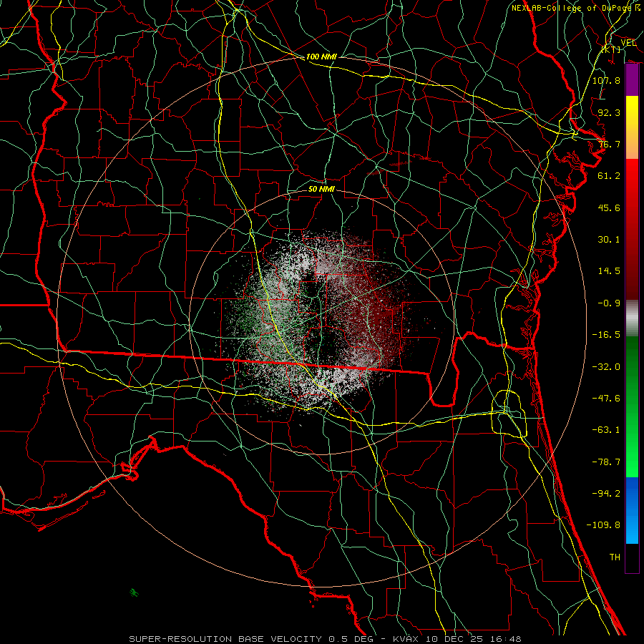Click the blue segment of the color bar

coord(632,510)
